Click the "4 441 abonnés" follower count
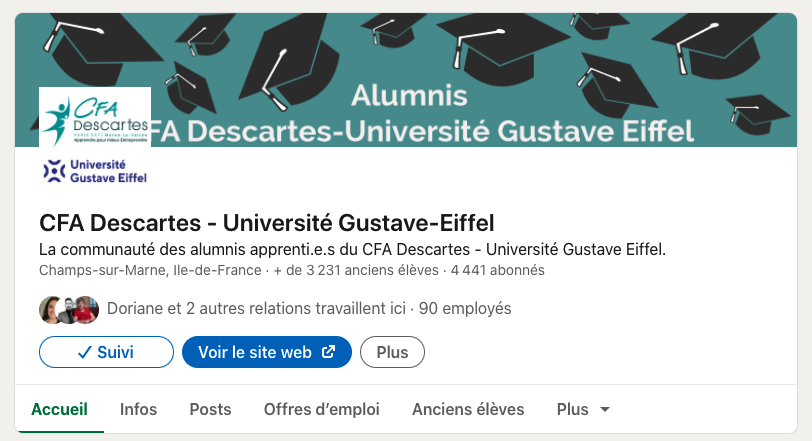 (498, 271)
